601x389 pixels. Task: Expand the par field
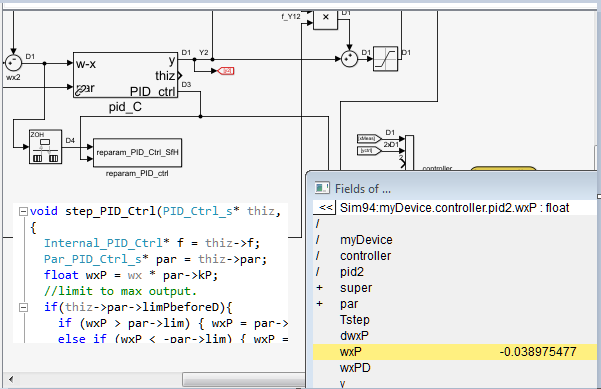click(x=320, y=304)
